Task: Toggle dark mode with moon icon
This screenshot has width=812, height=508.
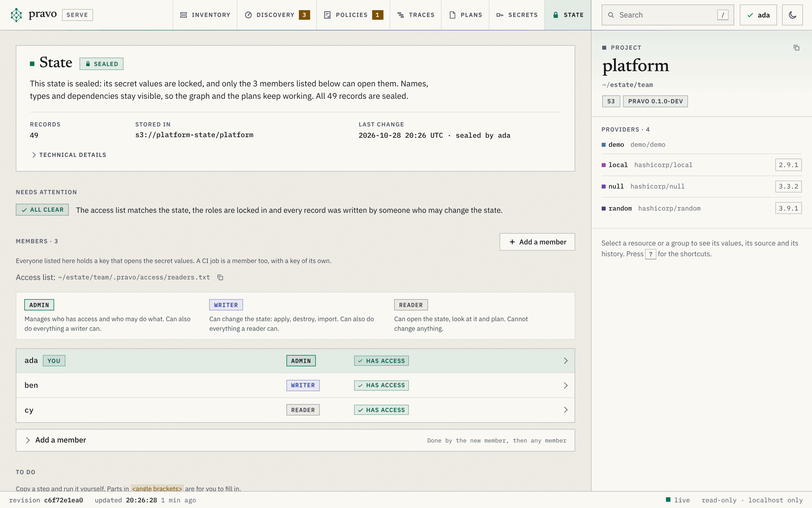Action: pos(792,15)
